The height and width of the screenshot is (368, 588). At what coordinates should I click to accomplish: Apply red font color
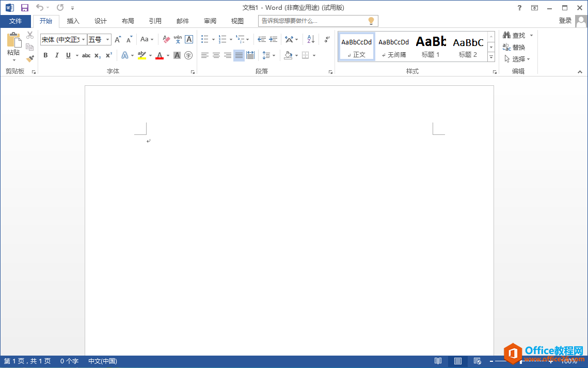160,55
